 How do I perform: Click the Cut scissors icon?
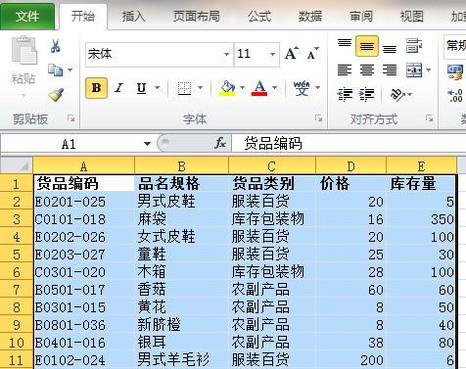point(55,46)
